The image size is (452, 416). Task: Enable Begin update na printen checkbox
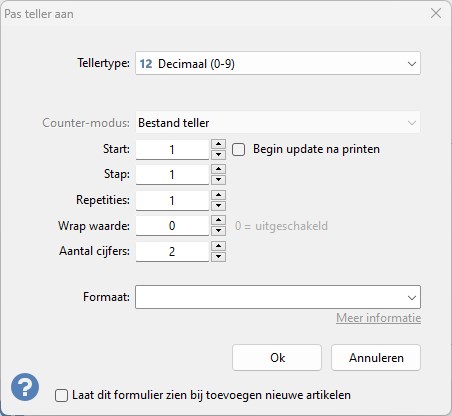pos(239,149)
